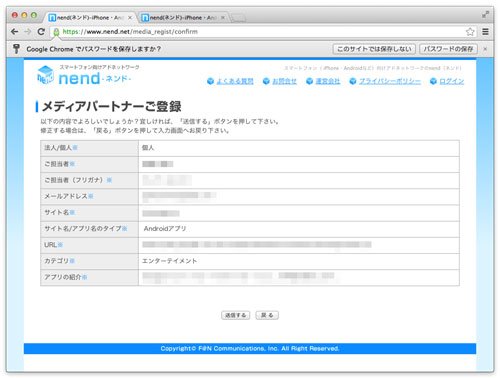The image size is (500, 378).
Task: Bookmark the page using the star icon
Action: point(470,32)
